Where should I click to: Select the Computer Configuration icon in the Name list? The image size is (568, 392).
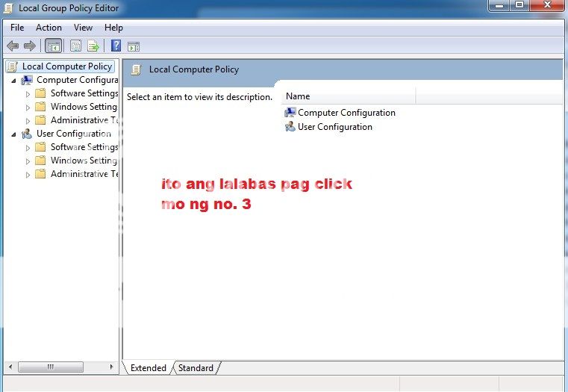(x=290, y=113)
